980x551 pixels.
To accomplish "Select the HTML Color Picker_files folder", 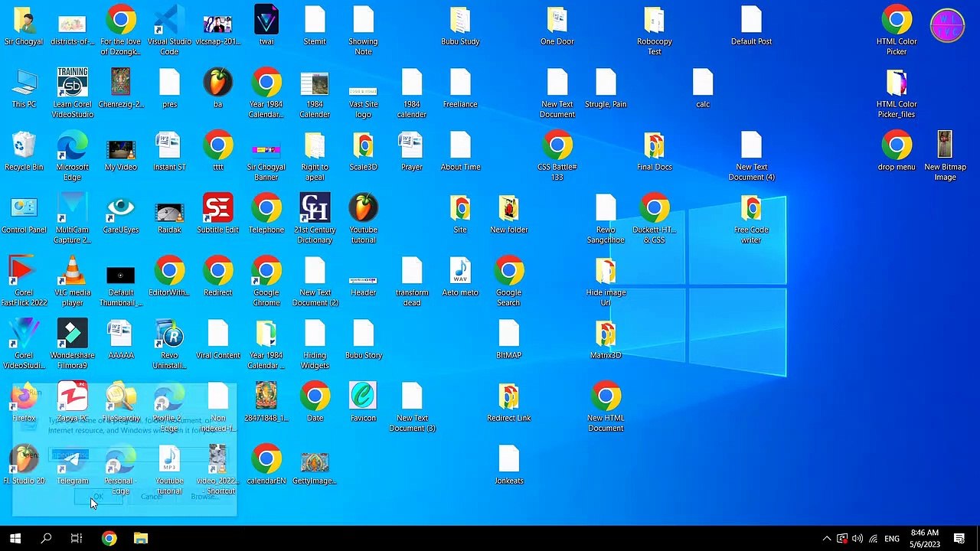I will pos(897,93).
